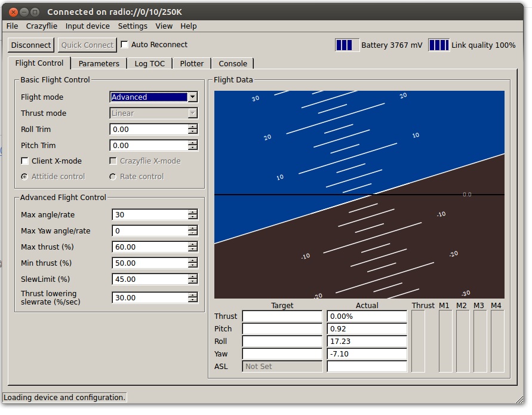The width and height of the screenshot is (532, 415).
Task: Click the Thrust level progress bar
Action: (x=418, y=341)
